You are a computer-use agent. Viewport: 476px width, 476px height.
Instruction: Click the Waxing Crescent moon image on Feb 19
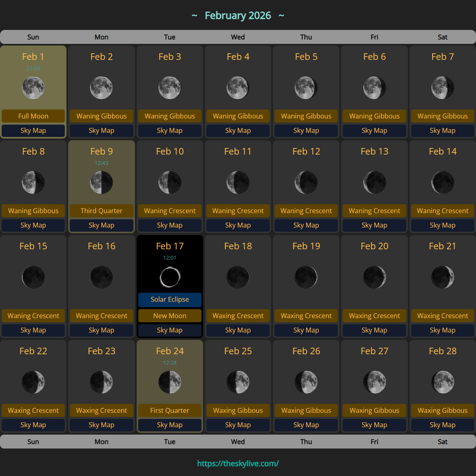tap(306, 277)
